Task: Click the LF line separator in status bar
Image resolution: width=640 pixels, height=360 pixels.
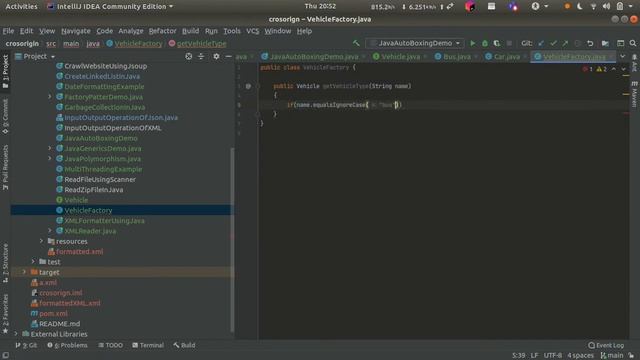Action: (x=534, y=356)
